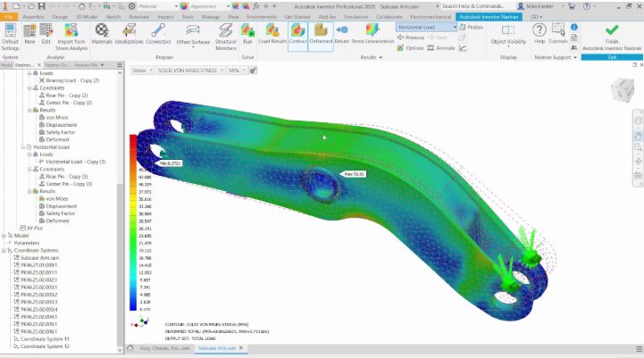
Task: Open Structural Members tool
Action: 225,37
